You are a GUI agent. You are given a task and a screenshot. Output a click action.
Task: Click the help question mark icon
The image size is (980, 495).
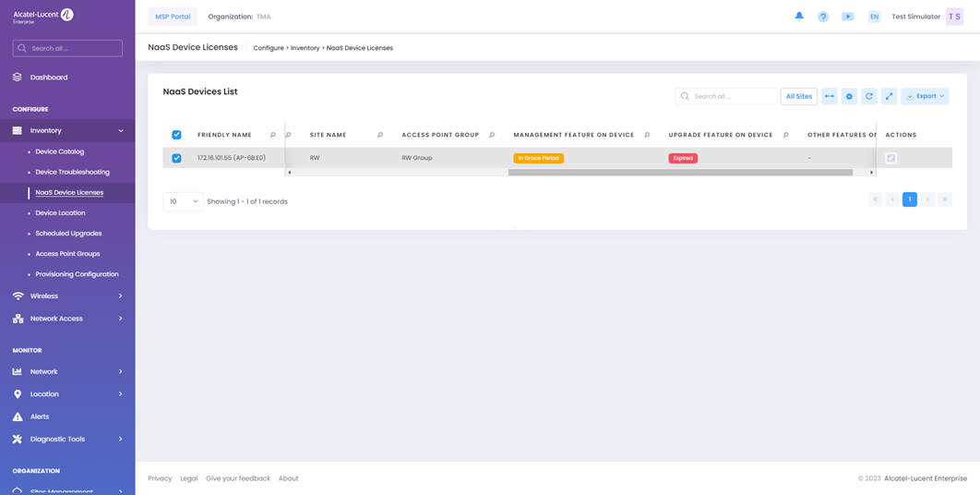coord(823,17)
